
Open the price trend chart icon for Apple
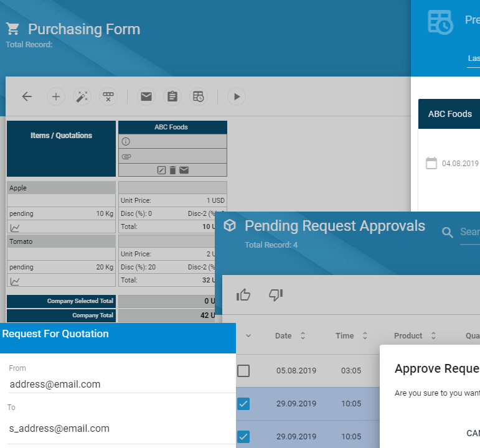click(15, 228)
